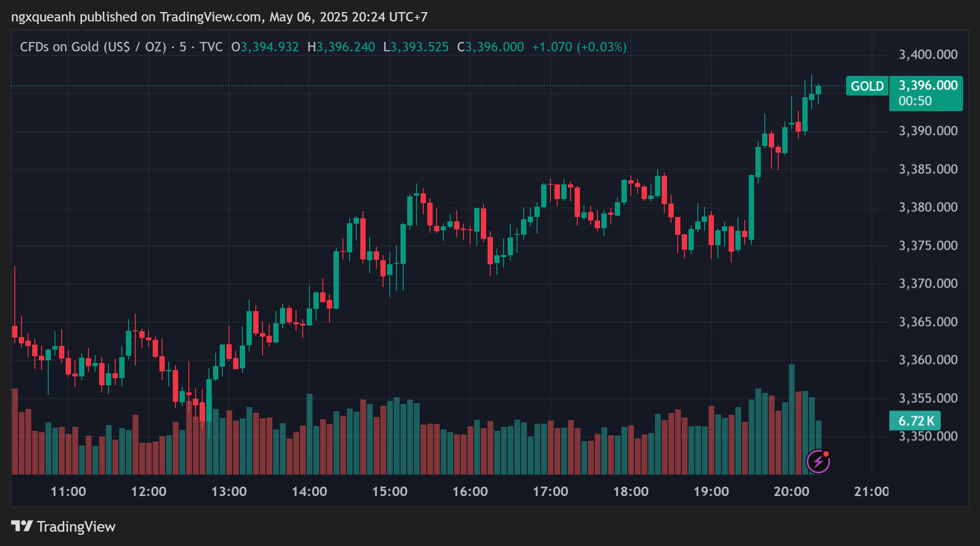Click the 00:50 candle countdown timer
Viewport: 980px width, 546px height.
click(x=915, y=101)
